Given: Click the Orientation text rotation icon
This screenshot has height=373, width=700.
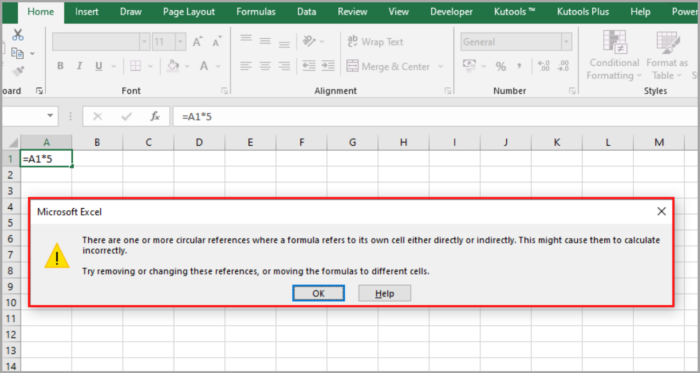Looking at the screenshot, I should pyautogui.click(x=309, y=41).
